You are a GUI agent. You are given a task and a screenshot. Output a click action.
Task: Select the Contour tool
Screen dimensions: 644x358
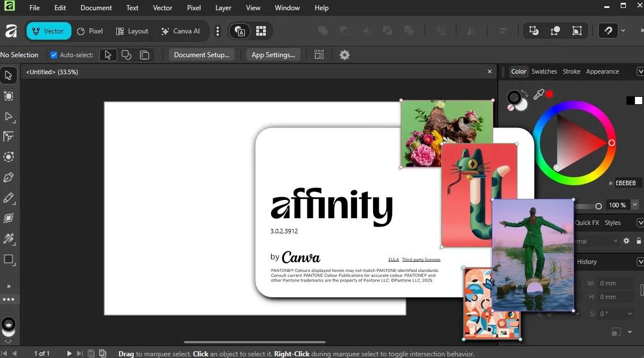click(8, 157)
